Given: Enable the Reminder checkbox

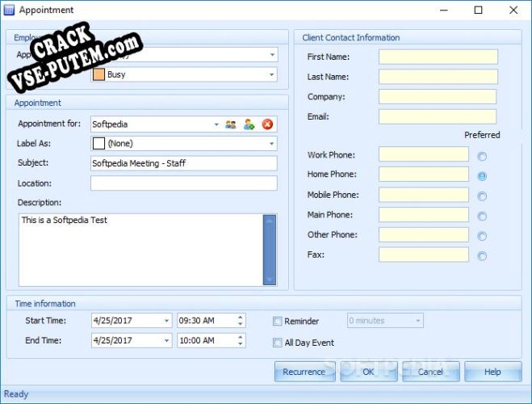Looking at the screenshot, I should (277, 321).
